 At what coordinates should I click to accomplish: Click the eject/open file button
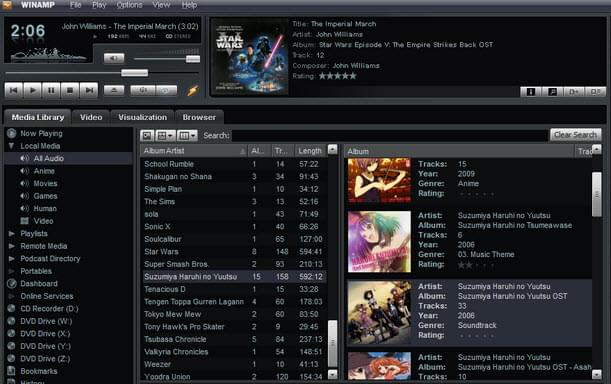(114, 90)
